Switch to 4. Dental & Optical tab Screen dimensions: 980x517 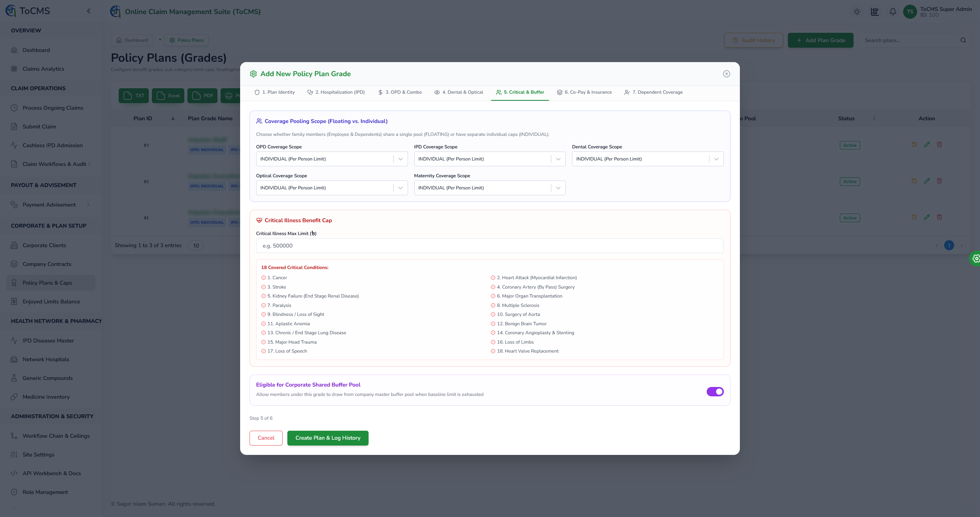click(458, 93)
